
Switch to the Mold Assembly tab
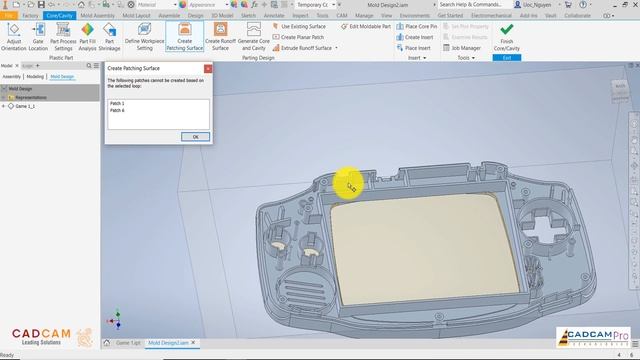click(98, 16)
